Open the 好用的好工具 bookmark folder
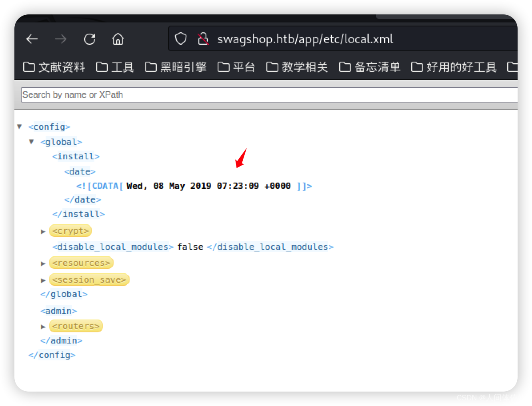The image size is (532, 406). [x=454, y=67]
